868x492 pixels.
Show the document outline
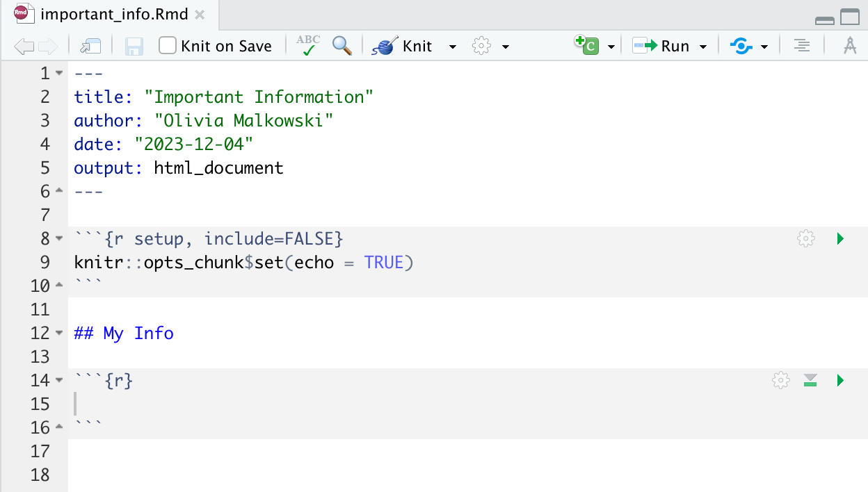click(x=802, y=47)
